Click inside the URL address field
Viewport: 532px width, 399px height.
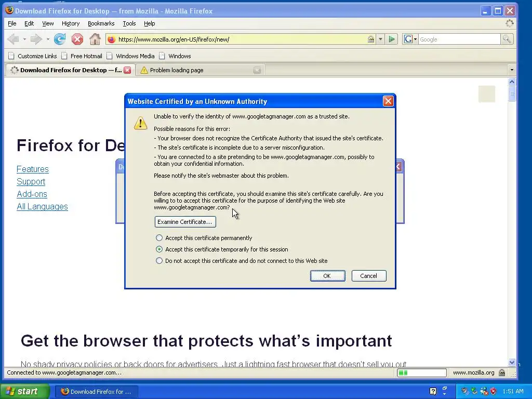click(241, 39)
